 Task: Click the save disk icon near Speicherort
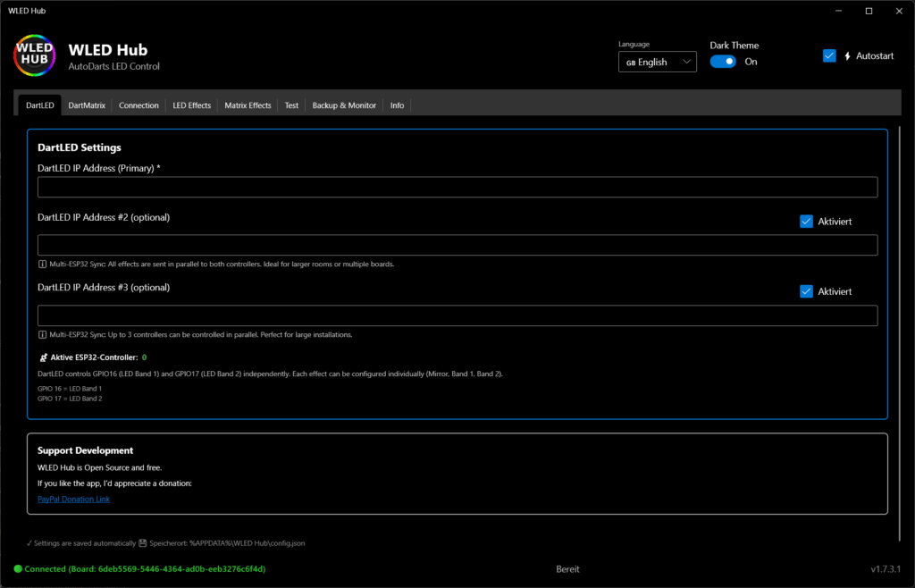point(144,542)
